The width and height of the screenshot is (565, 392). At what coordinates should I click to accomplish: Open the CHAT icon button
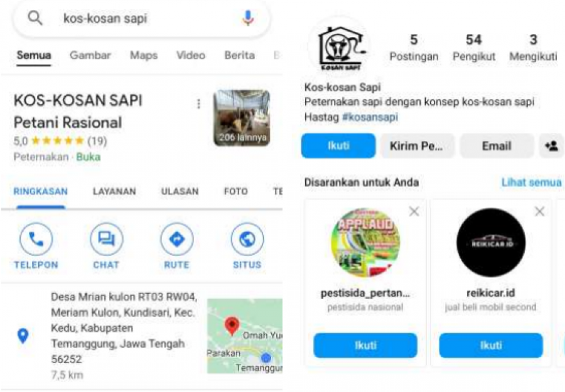point(106,239)
